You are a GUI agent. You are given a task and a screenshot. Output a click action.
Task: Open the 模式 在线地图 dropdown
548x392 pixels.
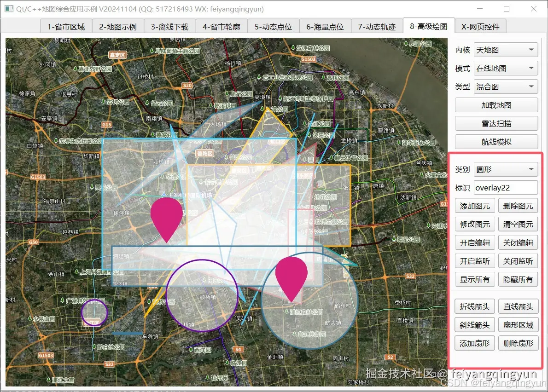pos(506,69)
